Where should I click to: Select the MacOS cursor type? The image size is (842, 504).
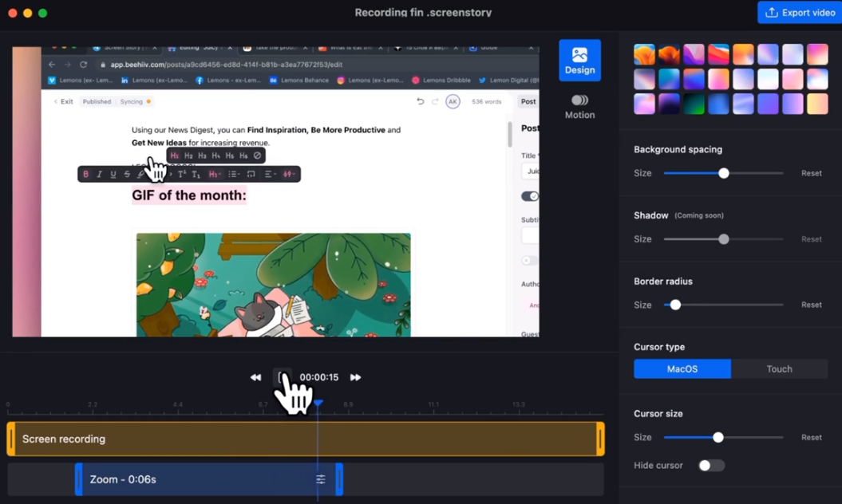pos(682,368)
